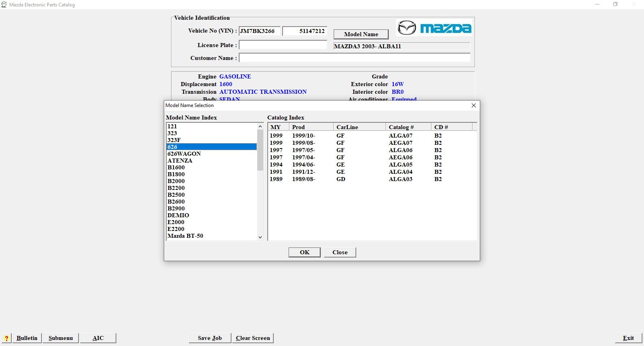Image resolution: width=644 pixels, height=346 pixels.
Task: Click the Model Name button
Action: [361, 34]
